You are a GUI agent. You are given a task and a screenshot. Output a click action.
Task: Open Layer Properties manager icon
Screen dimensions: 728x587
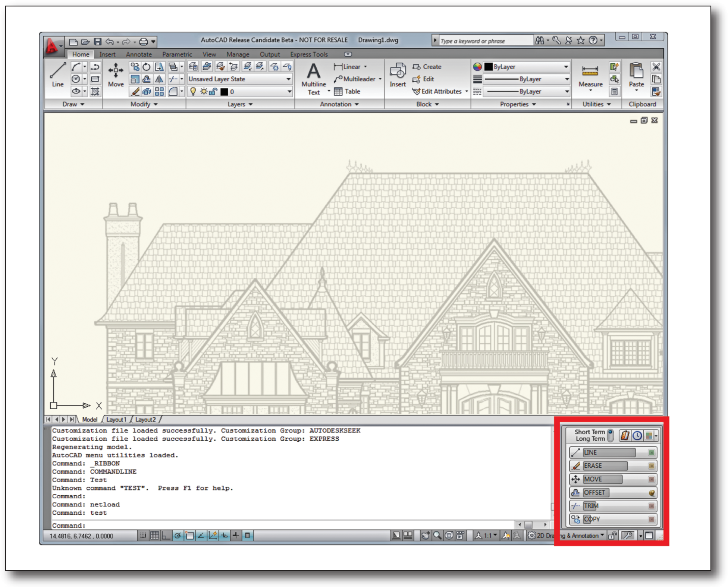(193, 67)
